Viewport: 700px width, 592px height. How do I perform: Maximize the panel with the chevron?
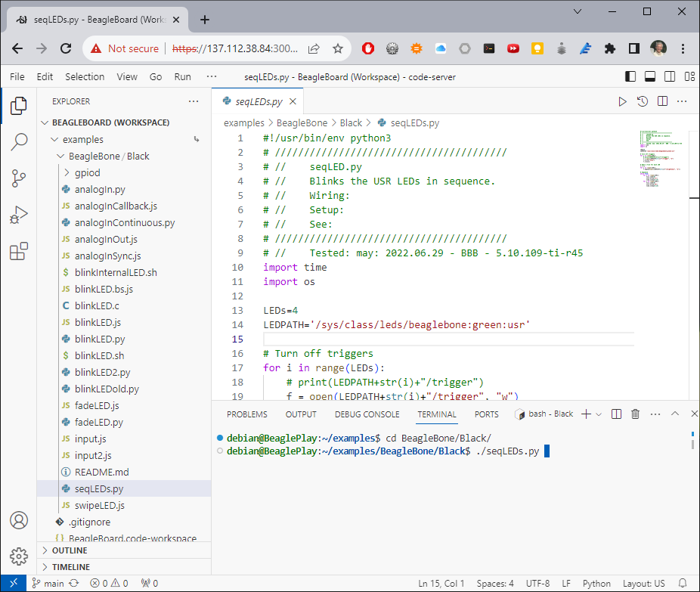coord(675,414)
